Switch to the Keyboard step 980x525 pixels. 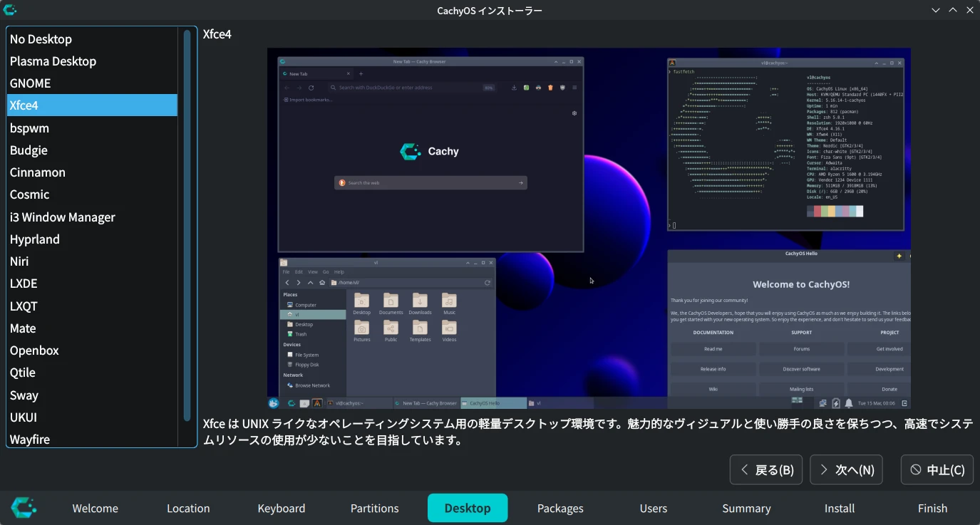(282, 508)
